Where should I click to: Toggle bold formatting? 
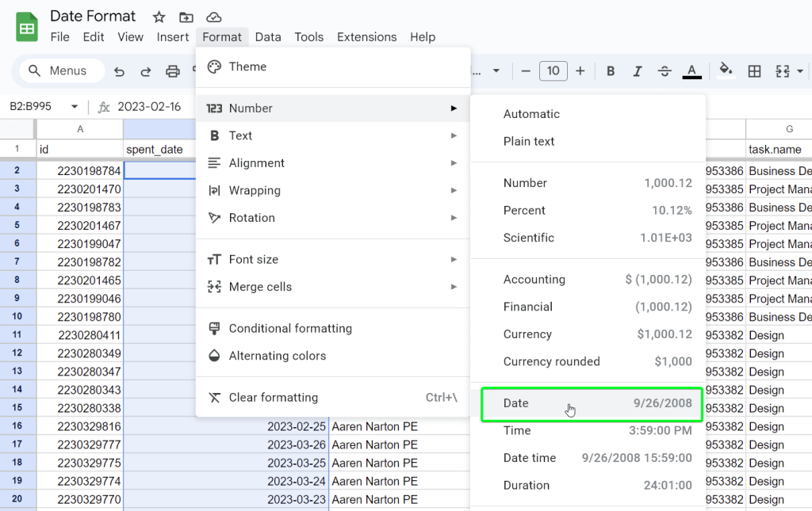[x=611, y=71]
